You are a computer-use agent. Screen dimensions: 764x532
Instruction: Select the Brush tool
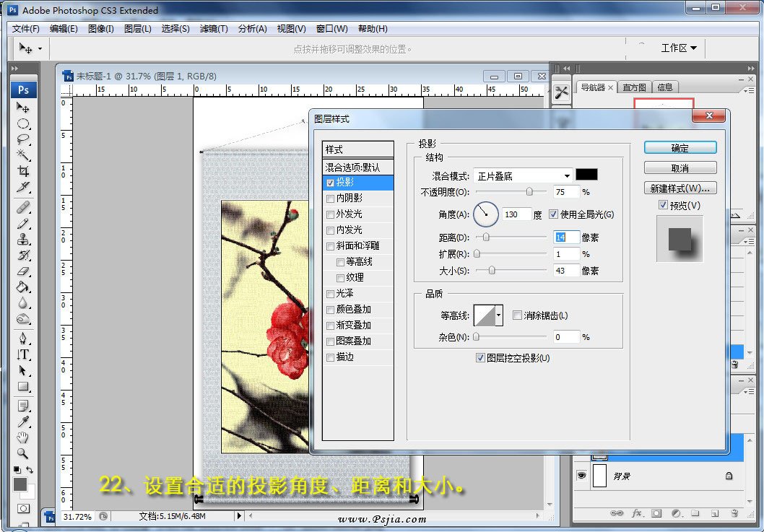(23, 224)
